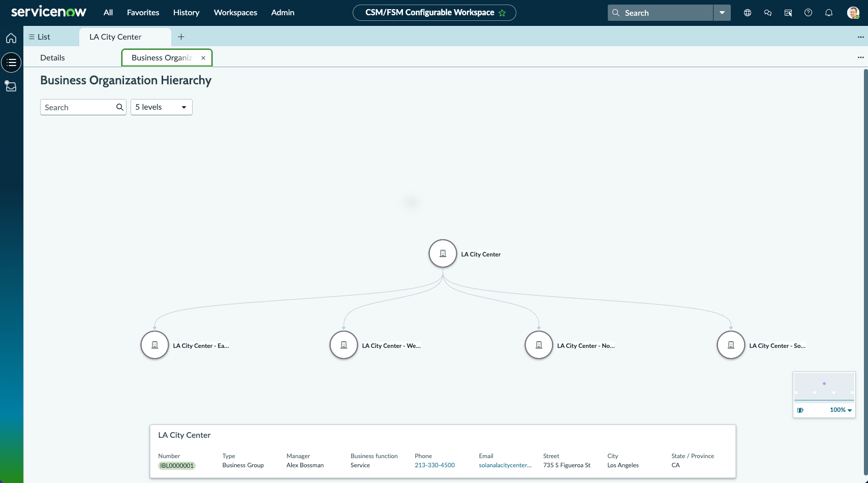Open the 100% zoom dropdown

point(841,410)
